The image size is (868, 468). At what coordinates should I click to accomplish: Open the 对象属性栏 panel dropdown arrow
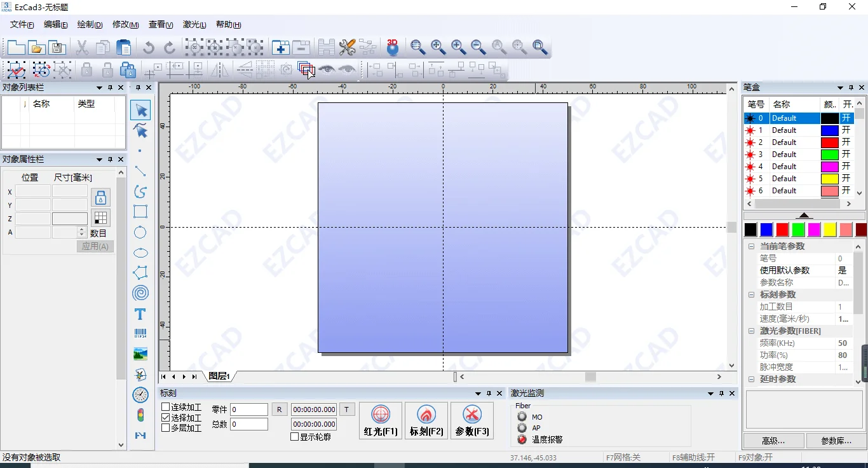[x=99, y=160]
